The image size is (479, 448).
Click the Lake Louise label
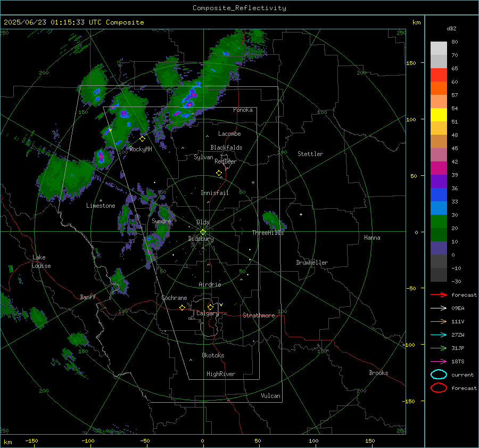pos(41,262)
